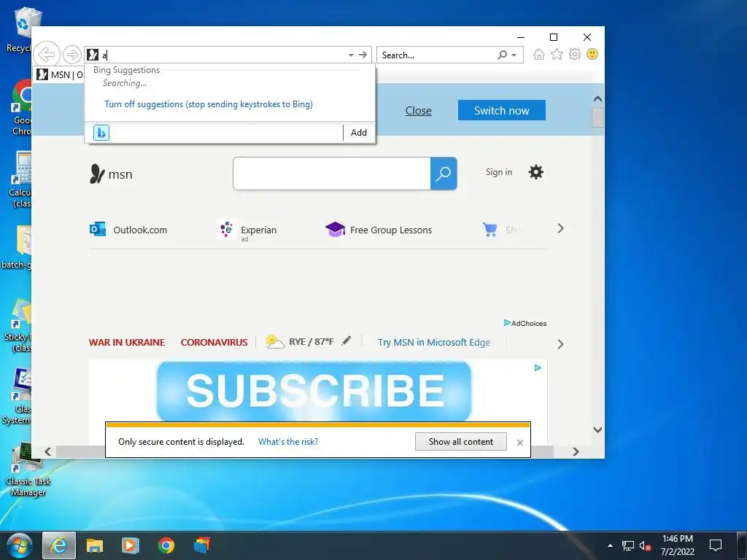Image resolution: width=747 pixels, height=560 pixels.
Task: Open the Tools gear icon in toolbar
Action: click(x=575, y=54)
